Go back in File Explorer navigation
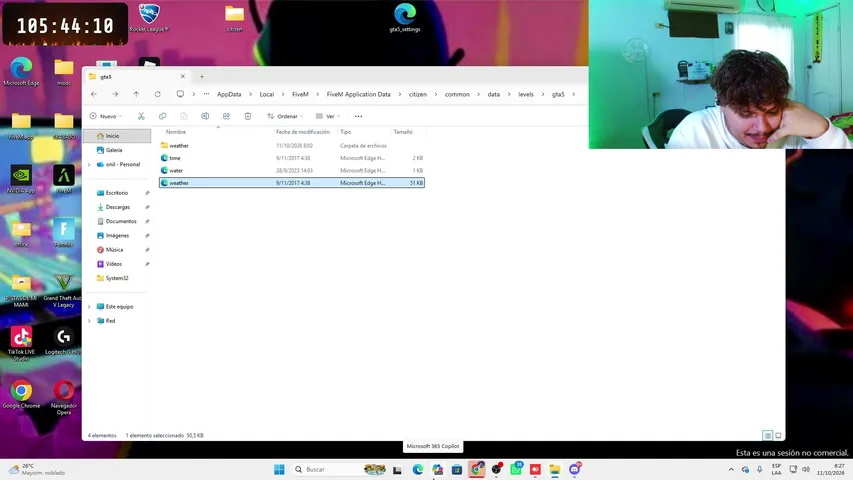The width and height of the screenshot is (853, 480). (94, 94)
